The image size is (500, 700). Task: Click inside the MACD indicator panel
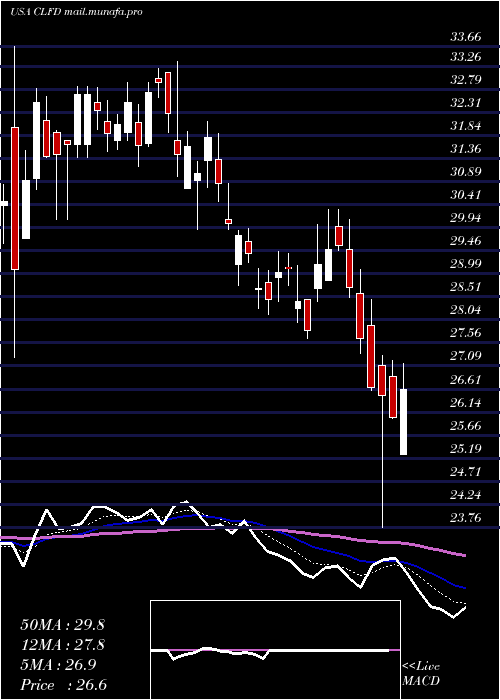point(275,650)
